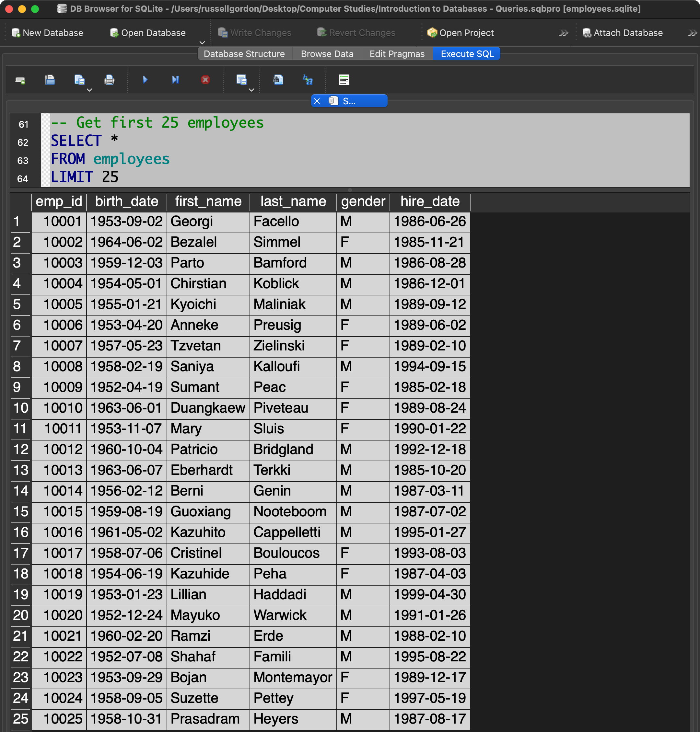This screenshot has width=700, height=732.
Task: Toggle comment block icon in toolbar
Action: (x=344, y=80)
